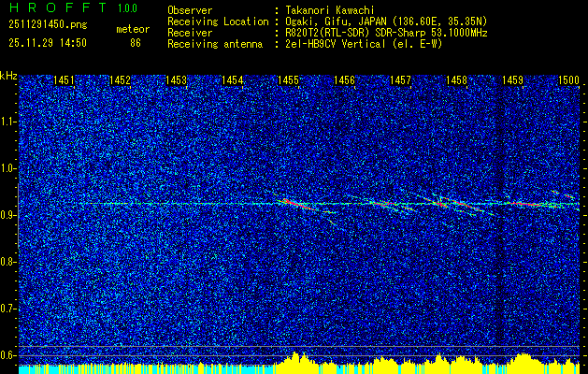Screen dimensions: 588x374
Task: Click the 1.0 kHz axis label
Action: 7,169
